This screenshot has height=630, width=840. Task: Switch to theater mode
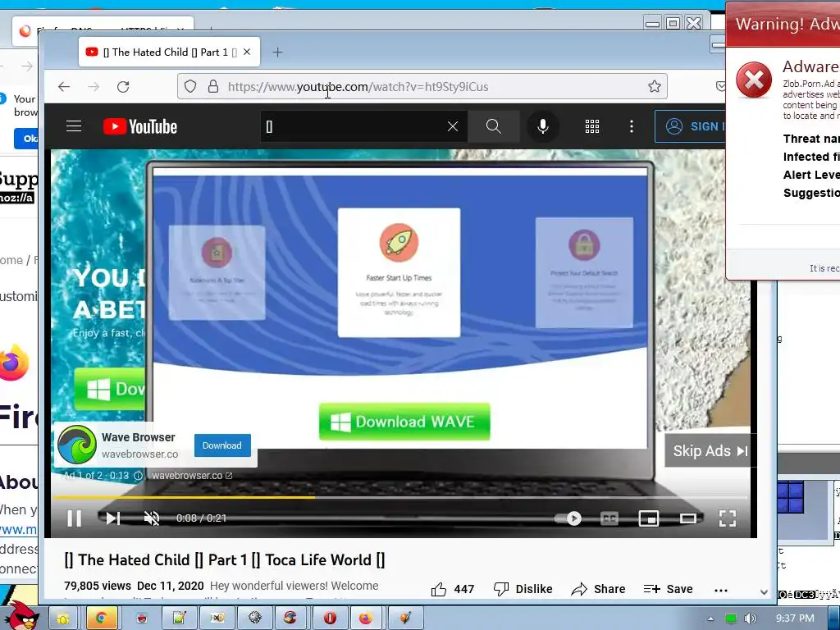tap(688, 518)
